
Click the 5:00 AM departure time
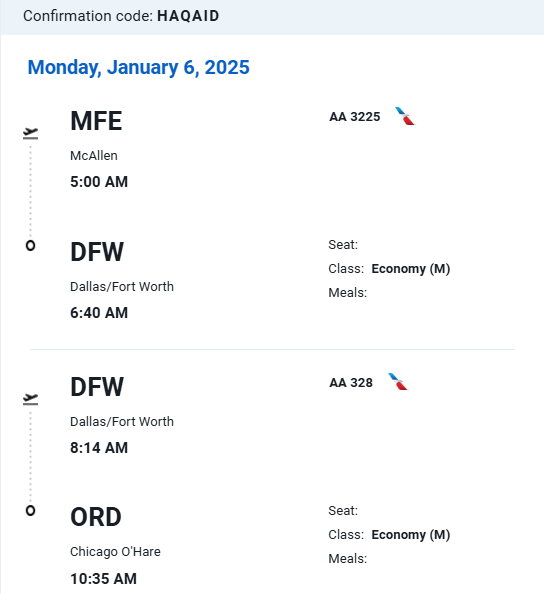click(99, 182)
